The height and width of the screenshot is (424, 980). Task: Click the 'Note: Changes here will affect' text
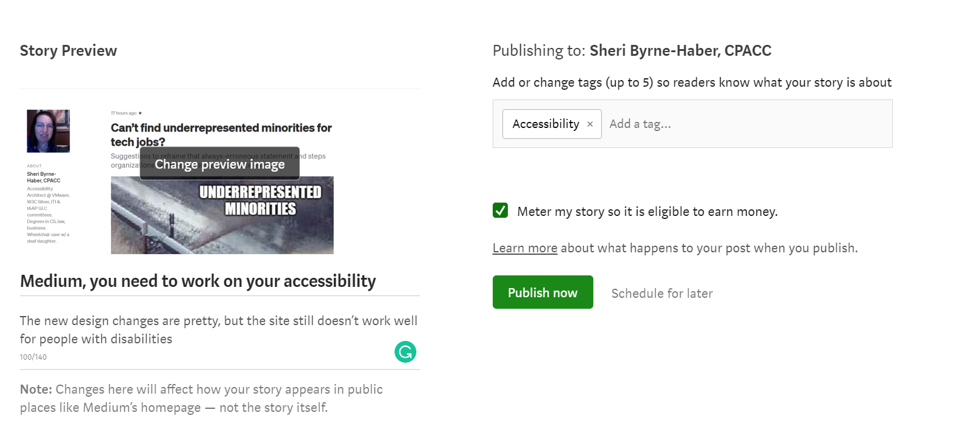click(201, 399)
